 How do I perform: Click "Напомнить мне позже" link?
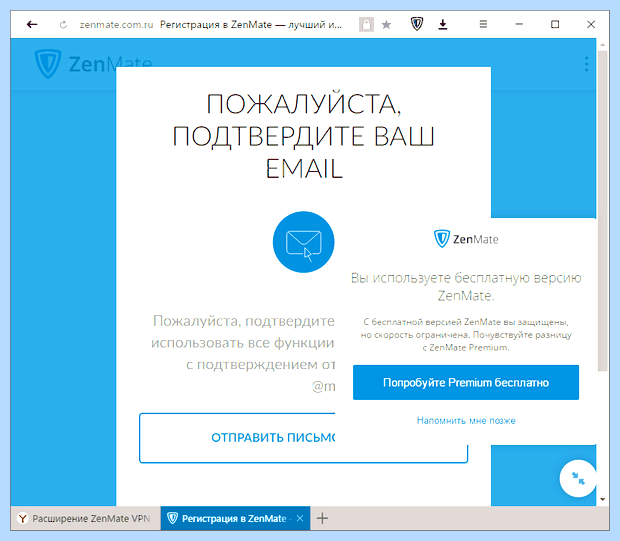coord(466,420)
